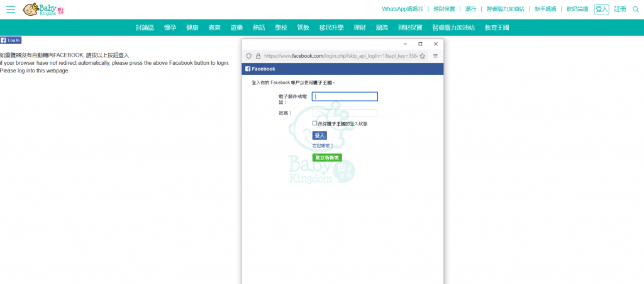Select 懷孕 in the teal navigation bar
The height and width of the screenshot is (284, 644).
pyautogui.click(x=170, y=28)
